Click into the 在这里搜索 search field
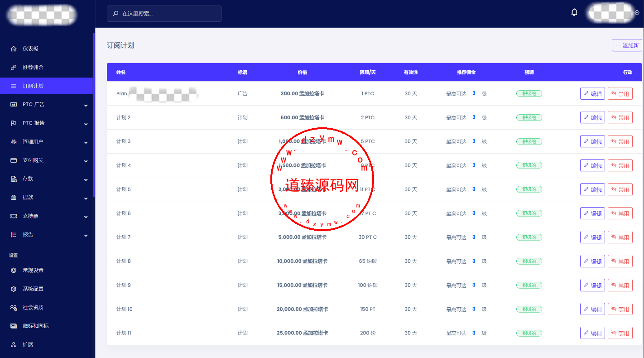644x358 pixels. 164,14
